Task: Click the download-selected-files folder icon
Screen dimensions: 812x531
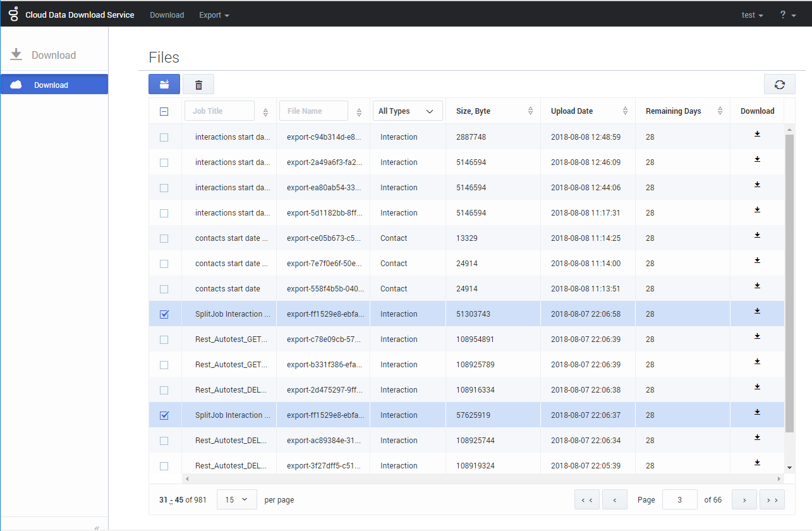Action: coord(164,84)
